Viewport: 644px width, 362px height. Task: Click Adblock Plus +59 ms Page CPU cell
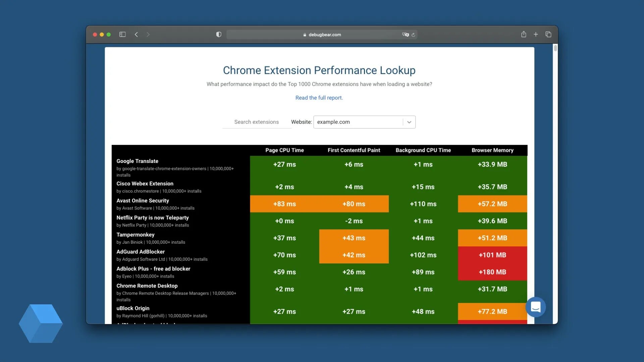(x=284, y=272)
